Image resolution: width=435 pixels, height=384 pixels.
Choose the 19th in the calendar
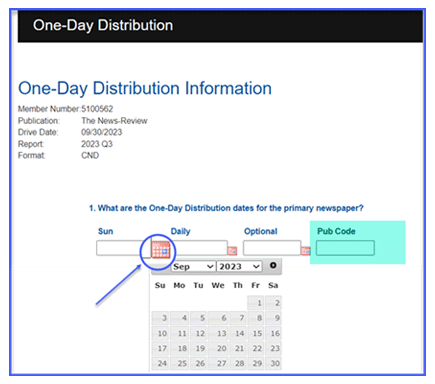(199, 348)
